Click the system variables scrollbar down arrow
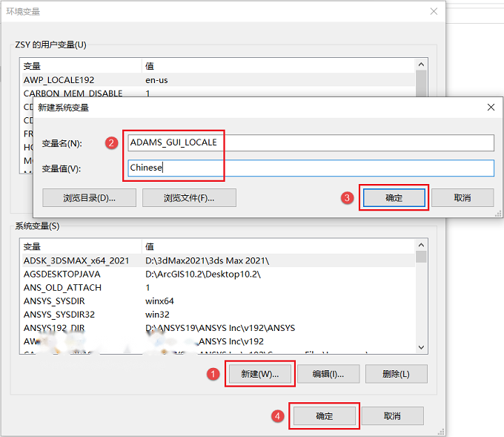Screen dimensions: 504x437 [422, 347]
